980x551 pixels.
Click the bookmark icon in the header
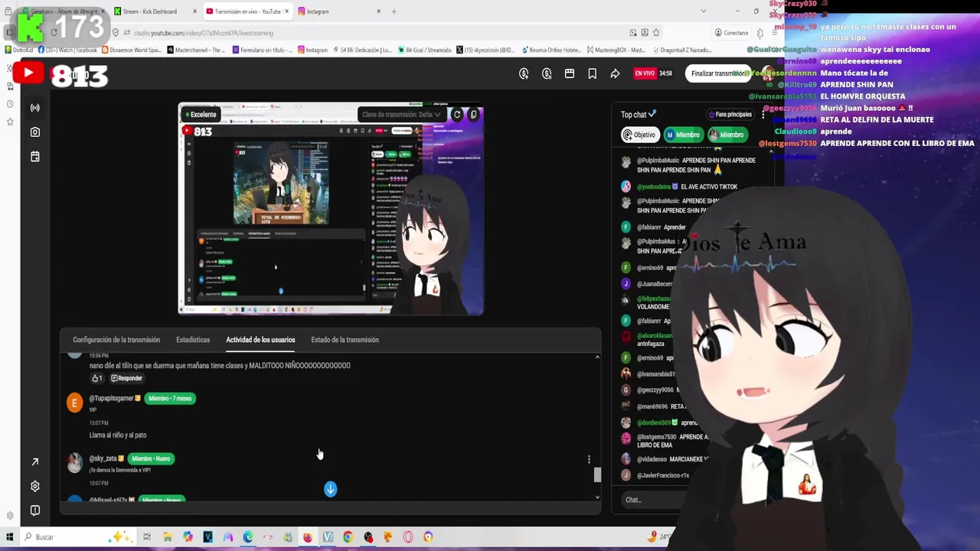coord(593,73)
